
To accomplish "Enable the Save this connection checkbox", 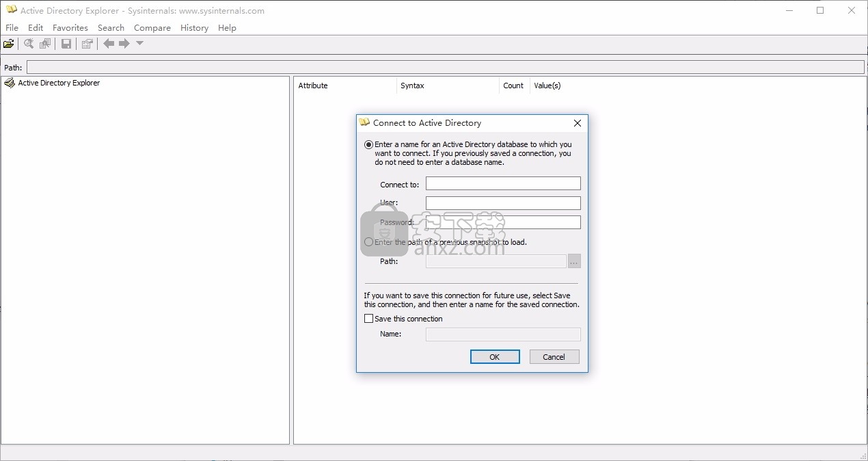I will (369, 319).
